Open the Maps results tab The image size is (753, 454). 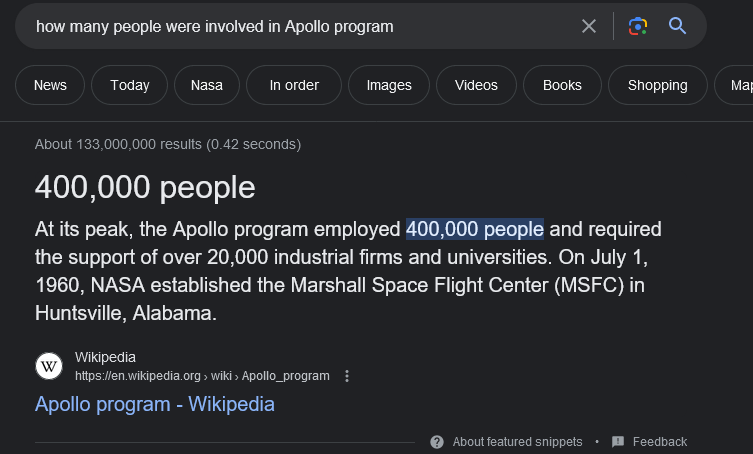click(x=739, y=85)
